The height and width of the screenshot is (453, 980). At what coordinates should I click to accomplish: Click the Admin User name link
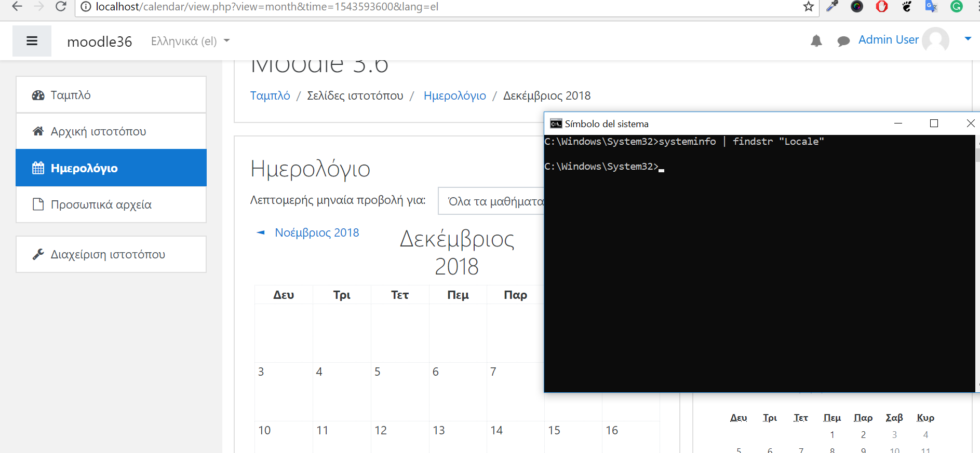(x=888, y=40)
